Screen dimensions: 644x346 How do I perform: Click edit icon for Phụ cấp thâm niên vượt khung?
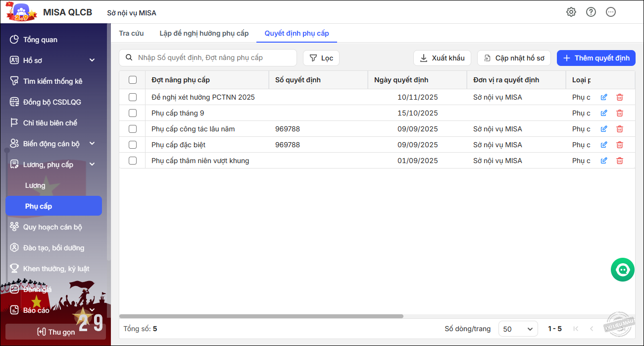click(604, 161)
